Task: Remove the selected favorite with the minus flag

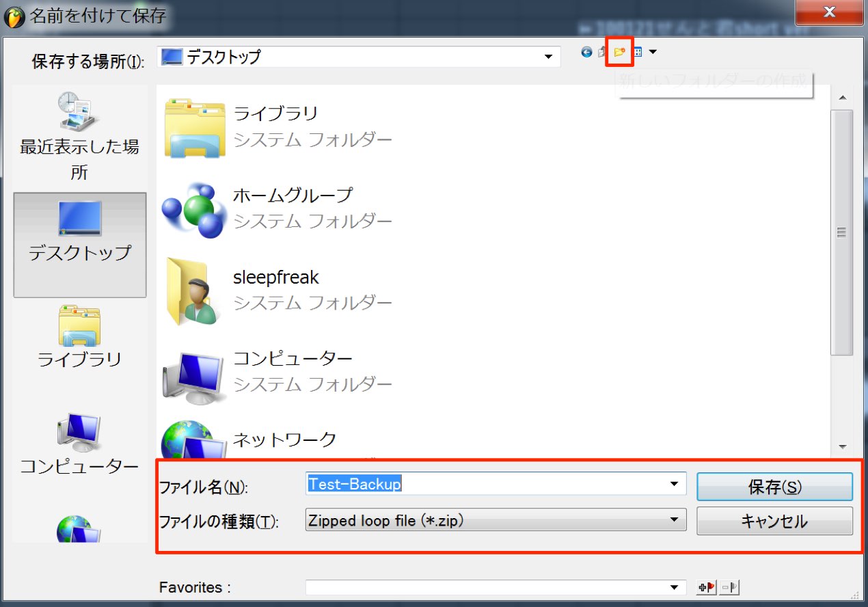Action: click(x=730, y=587)
